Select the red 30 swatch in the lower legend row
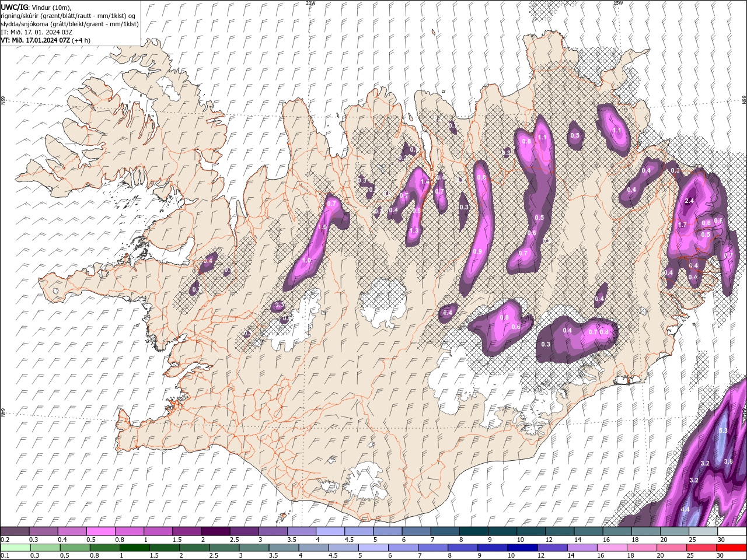The width and height of the screenshot is (747, 560). coord(731,548)
